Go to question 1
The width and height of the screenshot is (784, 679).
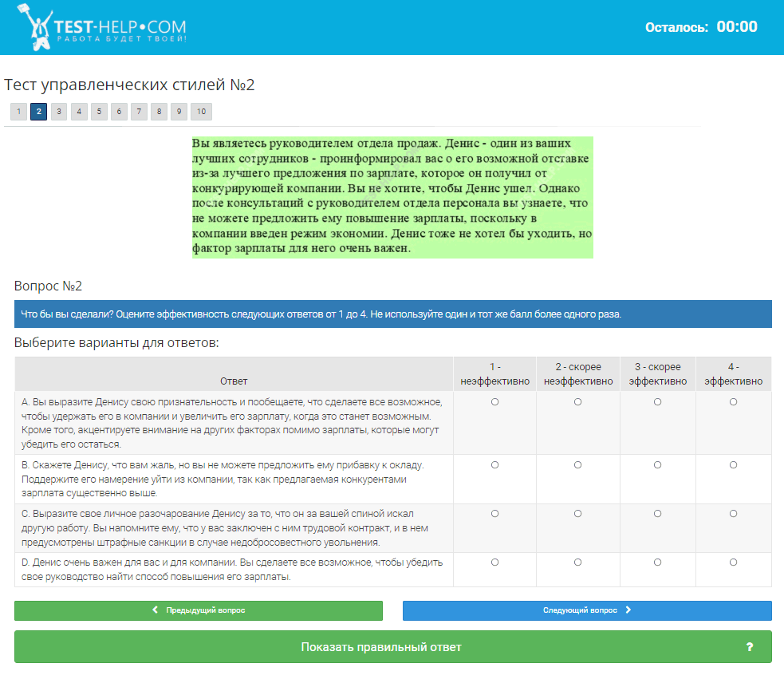[x=18, y=112]
